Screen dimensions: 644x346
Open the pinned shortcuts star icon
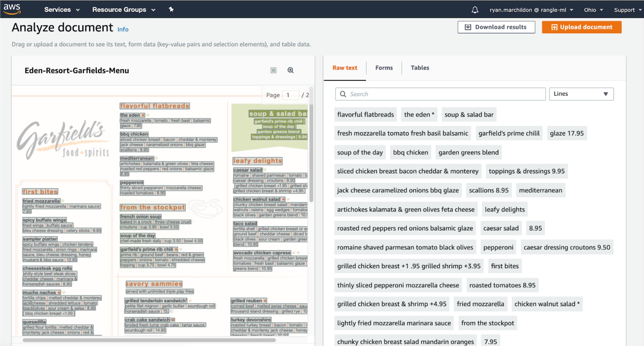[171, 9]
